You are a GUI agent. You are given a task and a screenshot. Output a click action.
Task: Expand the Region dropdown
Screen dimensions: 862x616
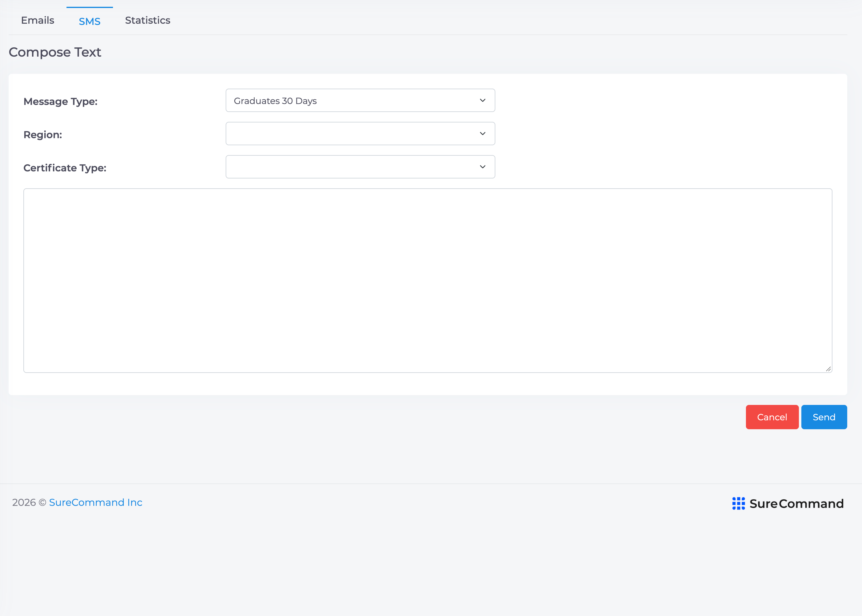[360, 134]
